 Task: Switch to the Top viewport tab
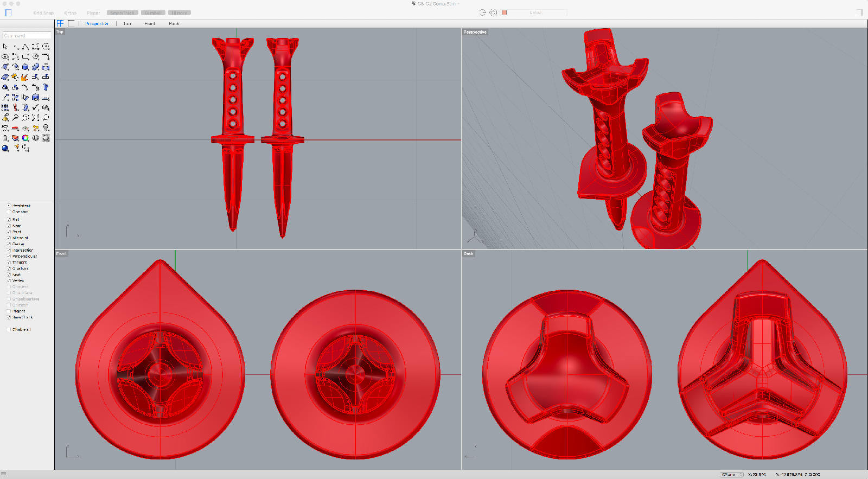(x=127, y=23)
